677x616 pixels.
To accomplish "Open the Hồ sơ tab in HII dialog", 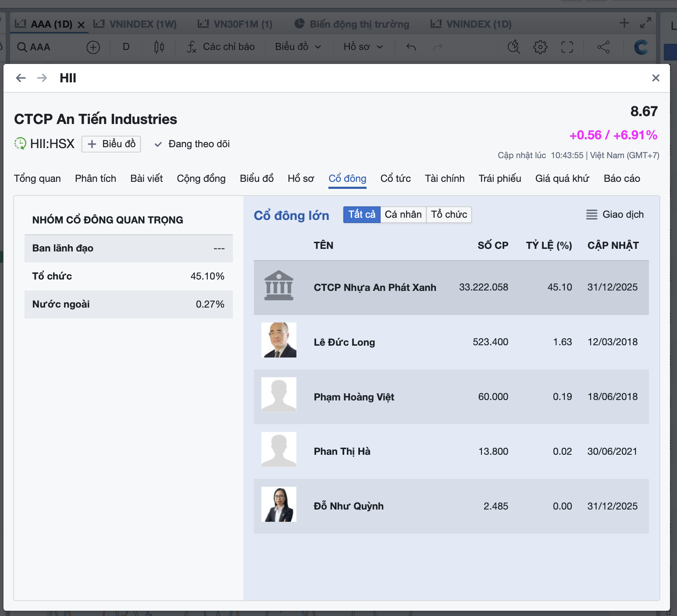I will click(x=301, y=179).
